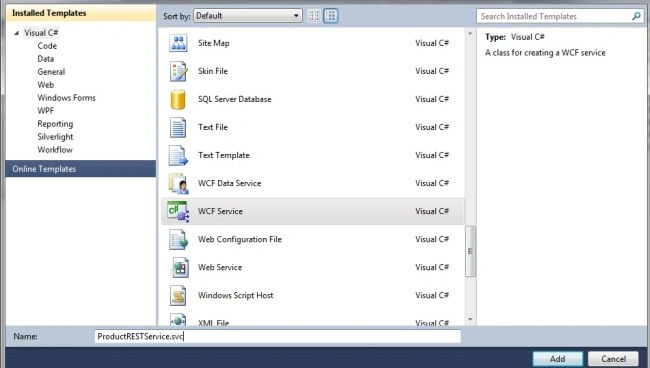Open the Online Templates section

[80, 169]
